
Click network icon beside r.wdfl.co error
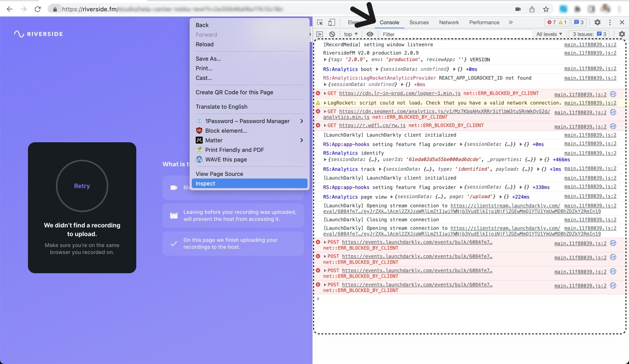613,126
